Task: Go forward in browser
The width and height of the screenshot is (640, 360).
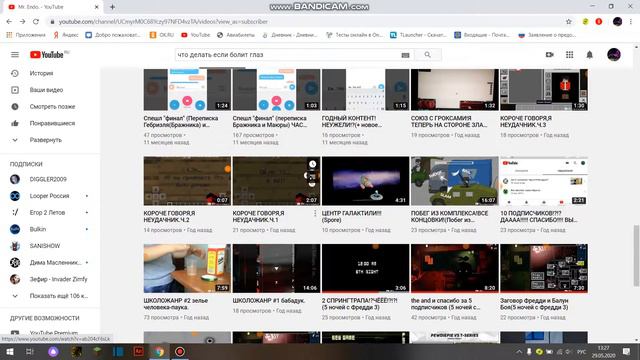Action: 22,22
